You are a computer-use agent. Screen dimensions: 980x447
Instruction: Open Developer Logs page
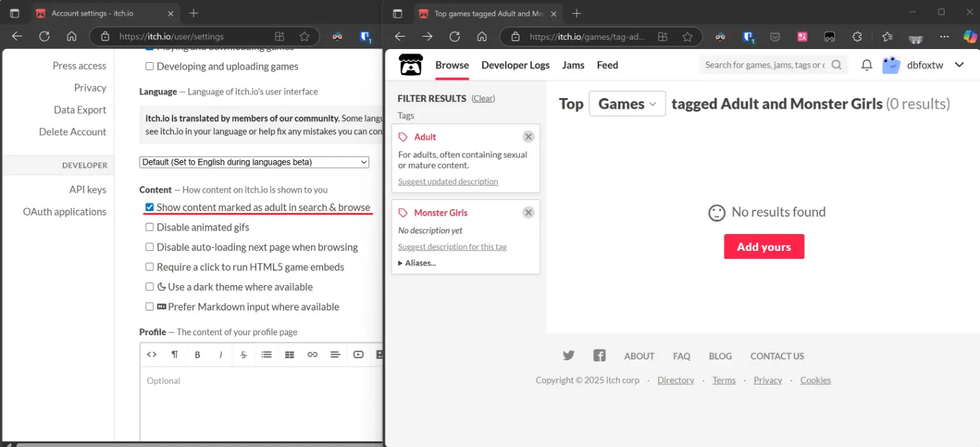tap(515, 65)
